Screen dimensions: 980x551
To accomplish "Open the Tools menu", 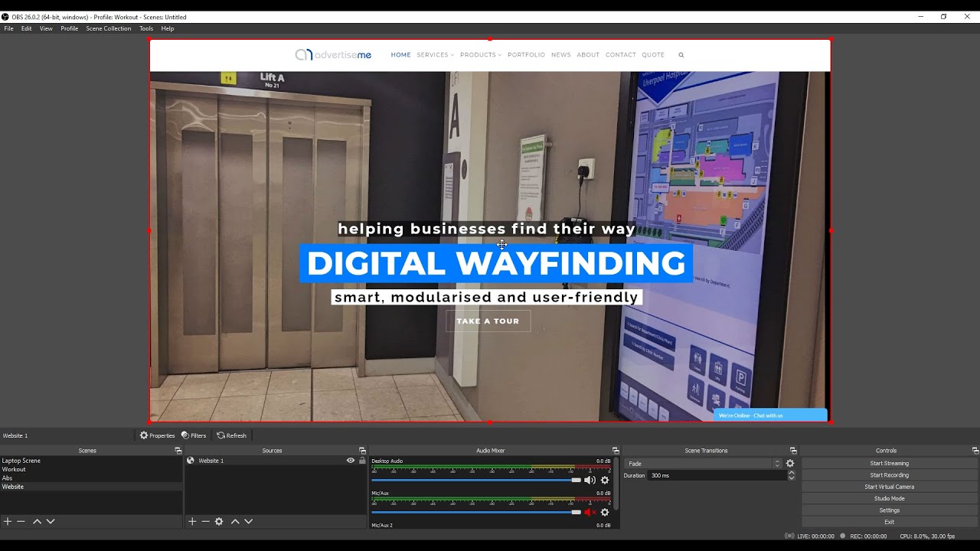I will point(146,28).
